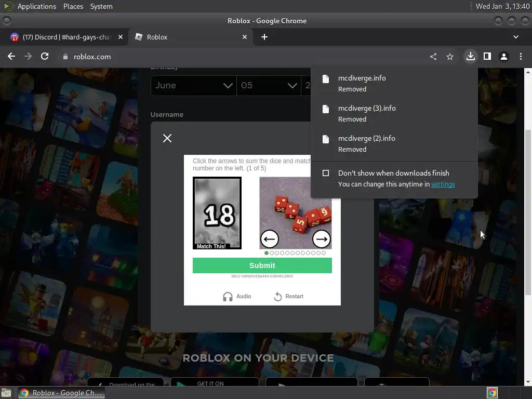
Task: Click the lock site info icon
Action: (65, 57)
